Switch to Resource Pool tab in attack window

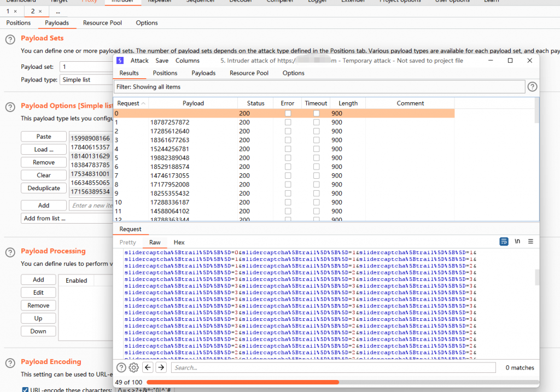pos(249,73)
